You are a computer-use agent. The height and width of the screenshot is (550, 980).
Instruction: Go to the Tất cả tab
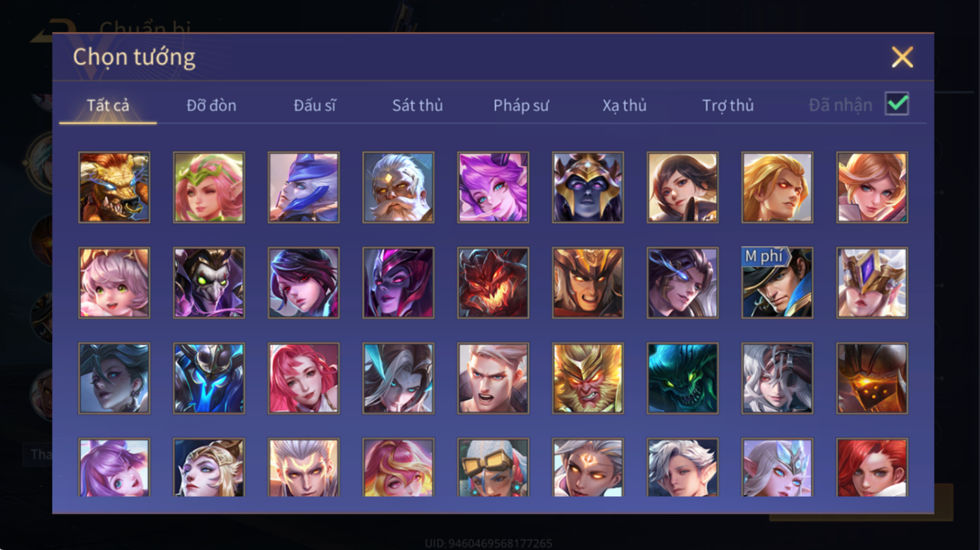point(108,105)
